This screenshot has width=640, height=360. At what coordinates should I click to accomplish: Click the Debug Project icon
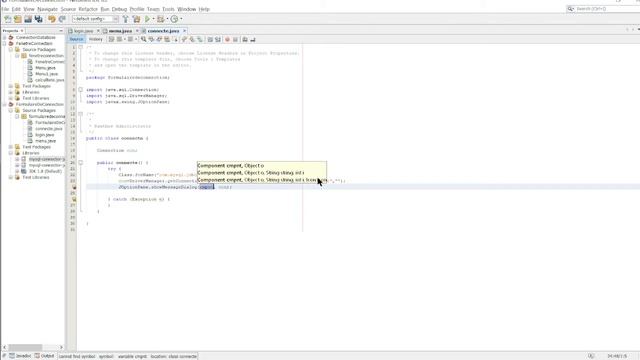[160, 19]
